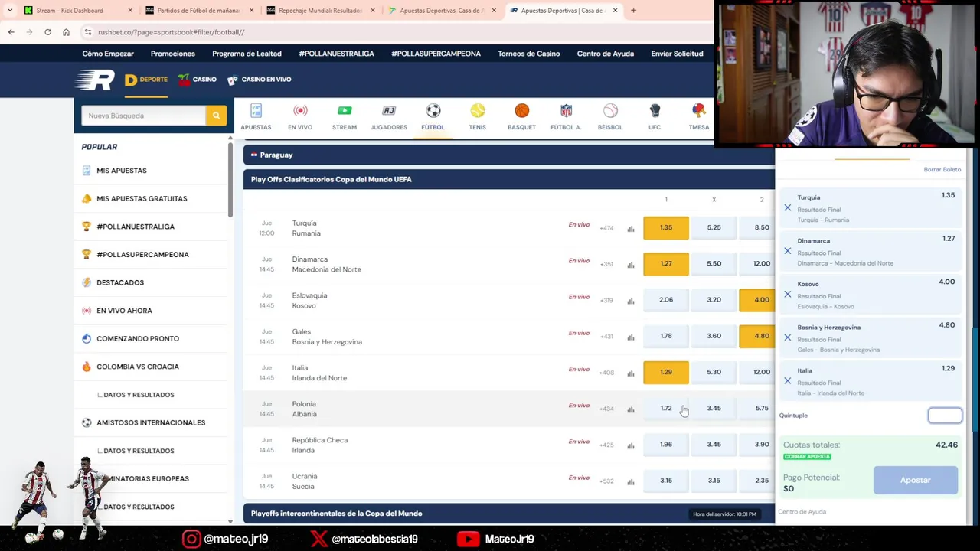The height and width of the screenshot is (551, 980).
Task: Remove Italia selection from bet slip
Action: (x=787, y=380)
